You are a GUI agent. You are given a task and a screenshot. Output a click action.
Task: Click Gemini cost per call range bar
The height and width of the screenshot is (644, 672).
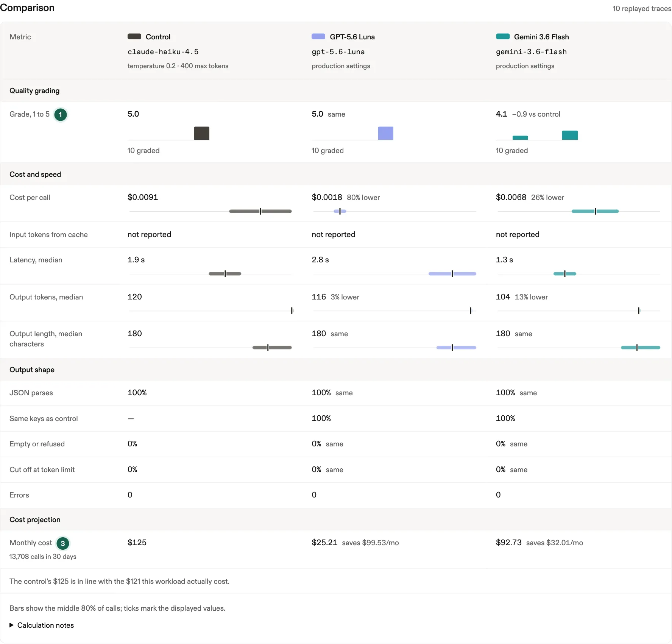595,211
